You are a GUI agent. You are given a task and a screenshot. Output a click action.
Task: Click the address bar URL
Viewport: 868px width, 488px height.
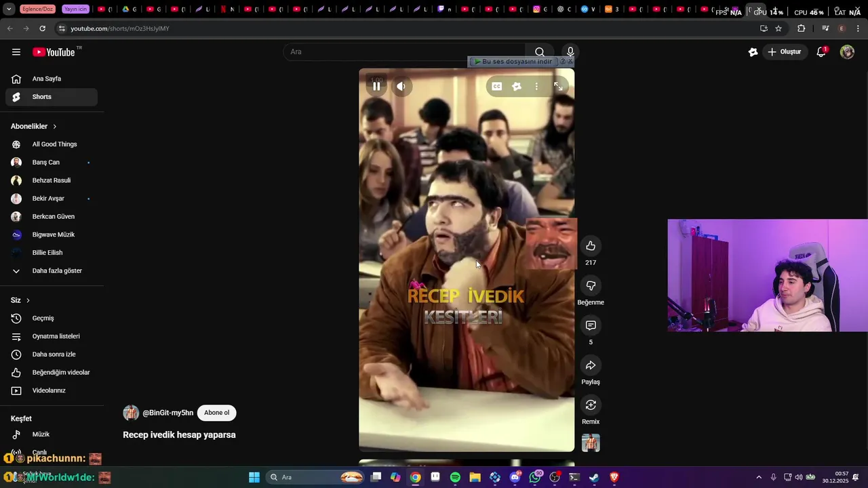[x=119, y=28]
